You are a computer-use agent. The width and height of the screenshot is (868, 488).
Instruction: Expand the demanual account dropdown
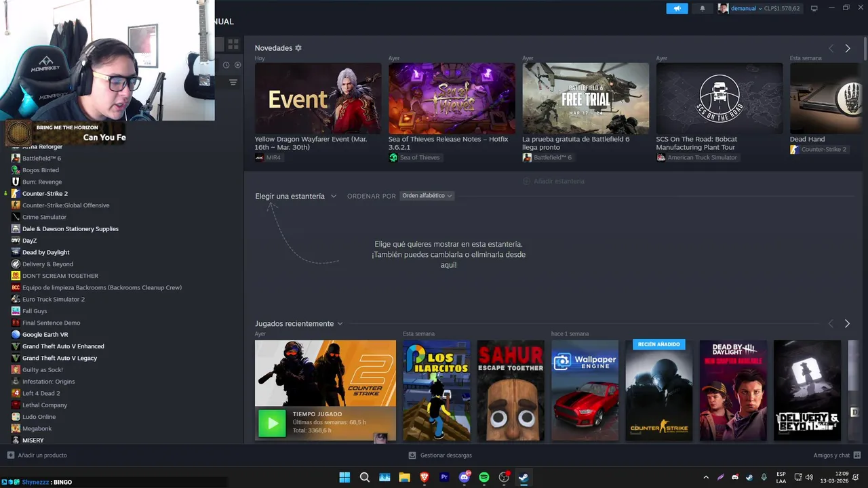pos(759,8)
